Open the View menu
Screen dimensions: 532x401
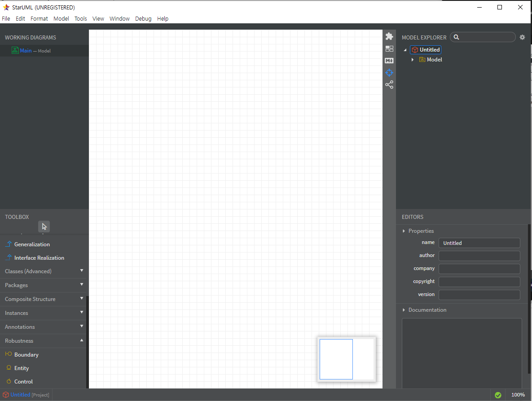click(x=98, y=19)
